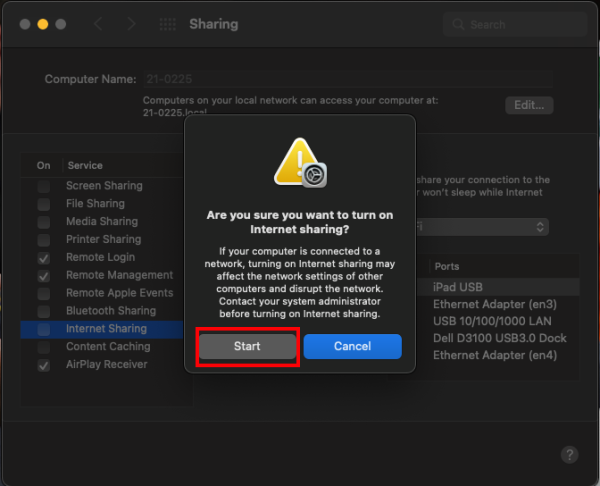This screenshot has width=600, height=486.
Task: Select Remote Login service row
Action: 102,258
